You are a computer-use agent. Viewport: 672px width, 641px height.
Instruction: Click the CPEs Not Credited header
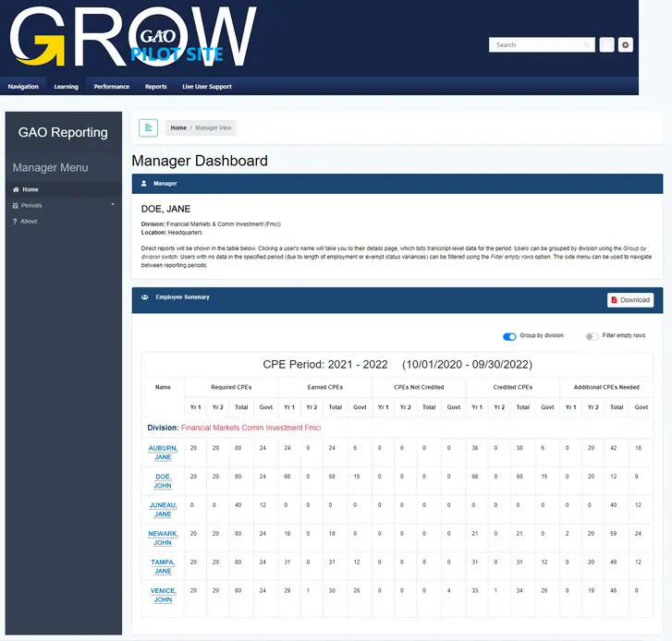(419, 387)
